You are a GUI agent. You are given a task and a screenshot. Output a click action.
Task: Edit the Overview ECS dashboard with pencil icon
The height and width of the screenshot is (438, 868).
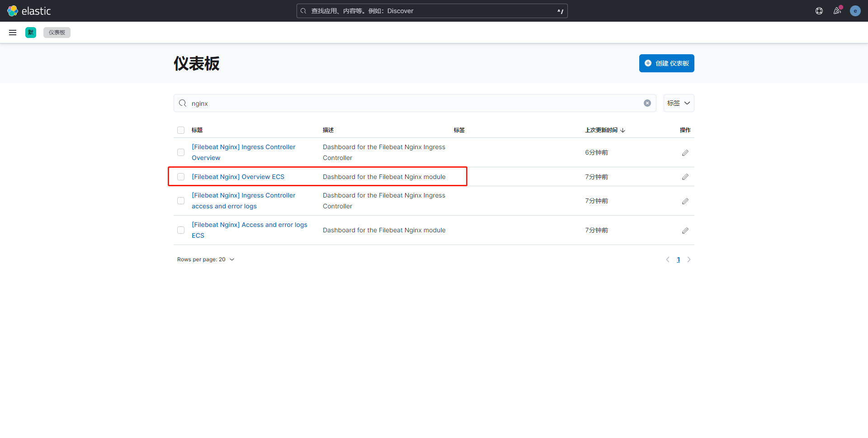(x=685, y=177)
